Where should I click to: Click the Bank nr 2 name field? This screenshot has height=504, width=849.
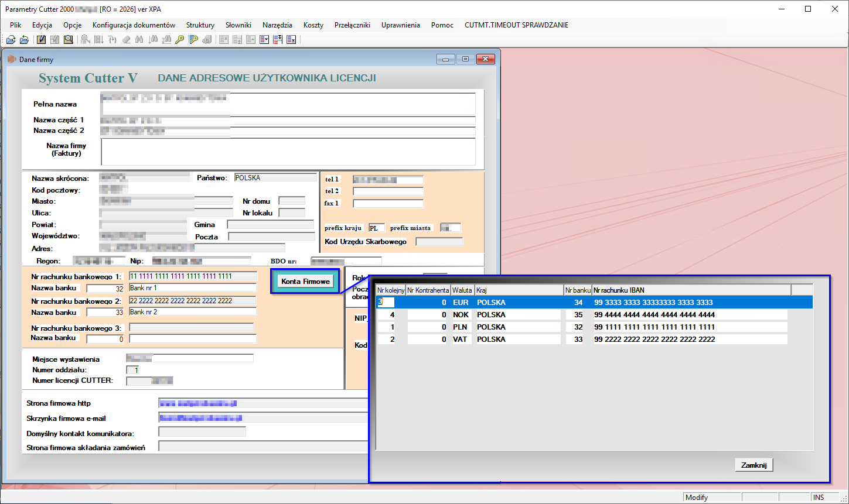(193, 312)
